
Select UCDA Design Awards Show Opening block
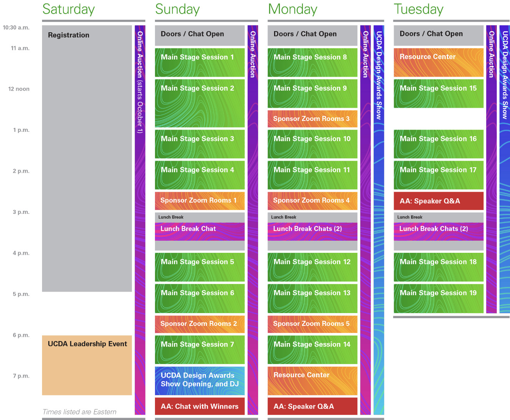[x=200, y=380]
